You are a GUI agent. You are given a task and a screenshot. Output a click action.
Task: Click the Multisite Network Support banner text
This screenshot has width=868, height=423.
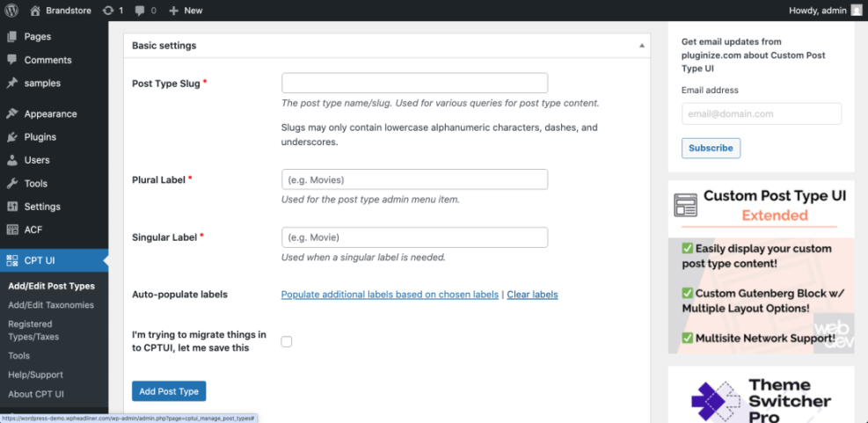coord(759,339)
